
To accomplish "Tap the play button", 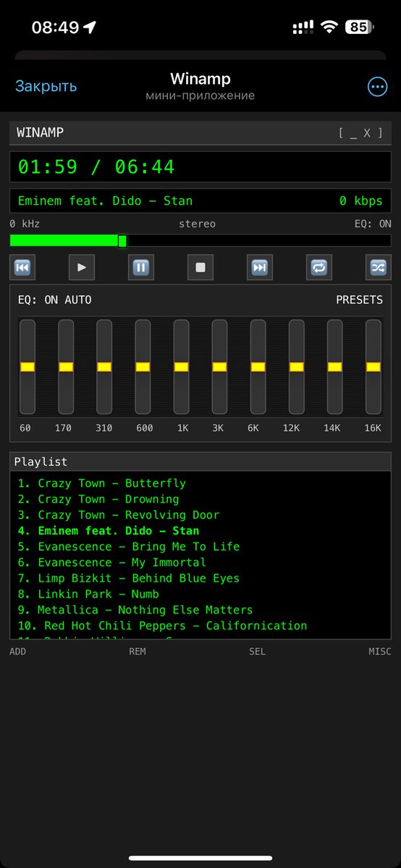I will click(82, 267).
